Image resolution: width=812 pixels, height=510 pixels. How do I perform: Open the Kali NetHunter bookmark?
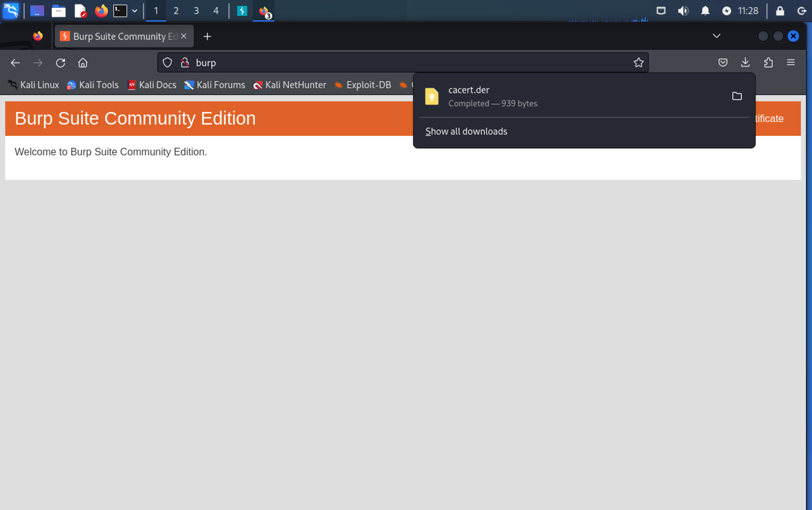(289, 85)
